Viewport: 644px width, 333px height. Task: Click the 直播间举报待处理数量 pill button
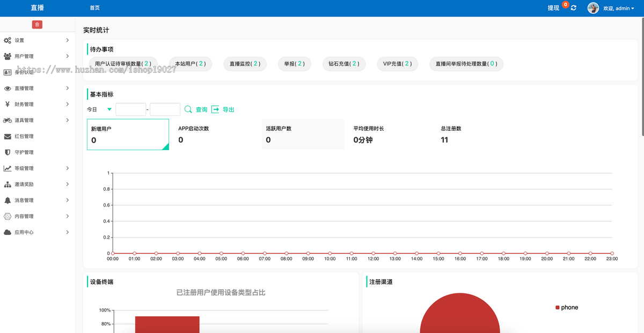point(466,64)
